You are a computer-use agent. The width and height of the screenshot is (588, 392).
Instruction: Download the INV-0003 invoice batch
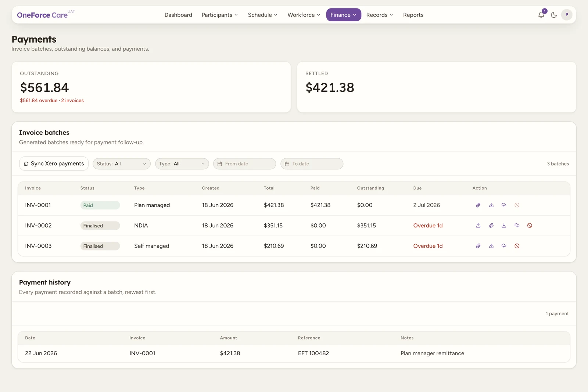[491, 246]
